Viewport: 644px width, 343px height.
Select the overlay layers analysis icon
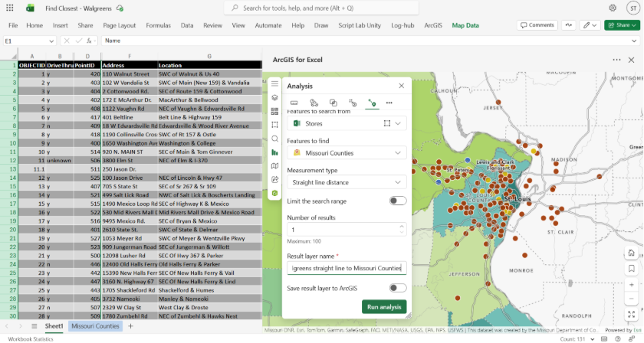point(333,103)
